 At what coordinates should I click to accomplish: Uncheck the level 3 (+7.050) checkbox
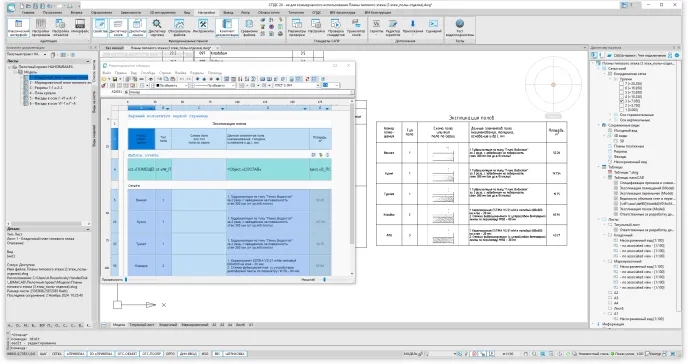coord(621,101)
